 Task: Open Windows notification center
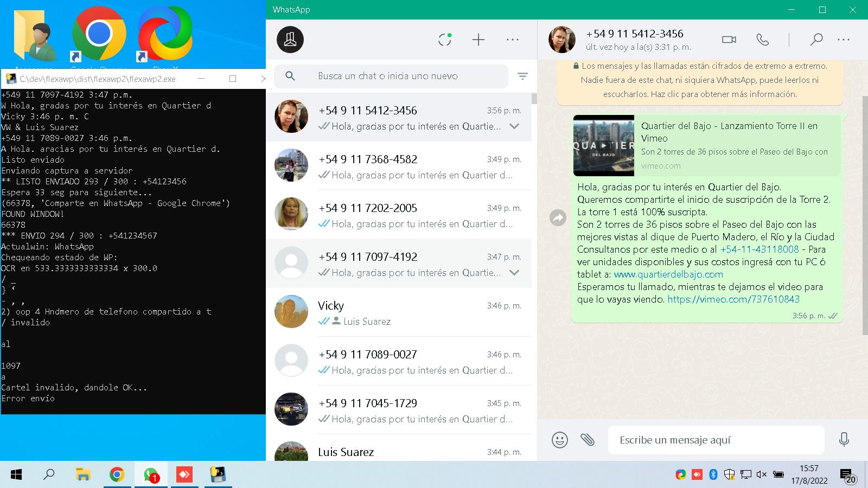point(848,476)
